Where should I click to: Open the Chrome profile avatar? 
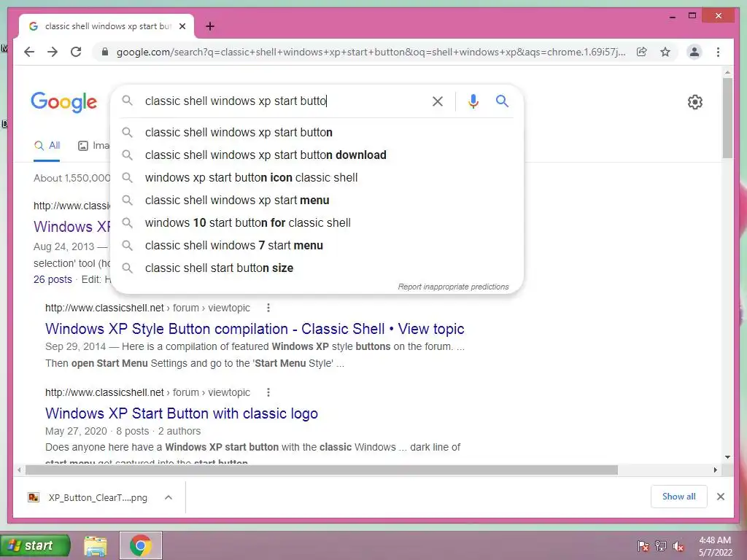(694, 52)
